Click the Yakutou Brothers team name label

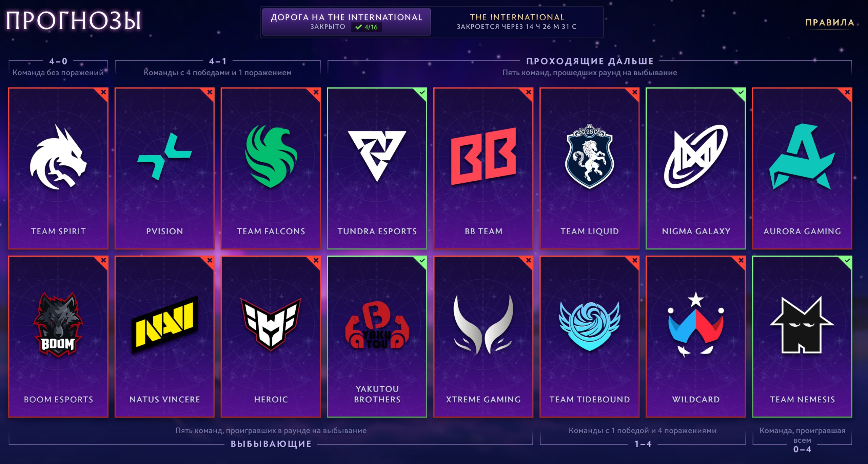[377, 394]
